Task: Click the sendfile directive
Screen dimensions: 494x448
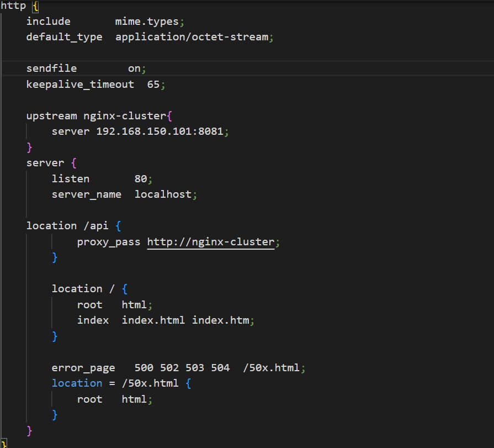Action: [x=51, y=68]
